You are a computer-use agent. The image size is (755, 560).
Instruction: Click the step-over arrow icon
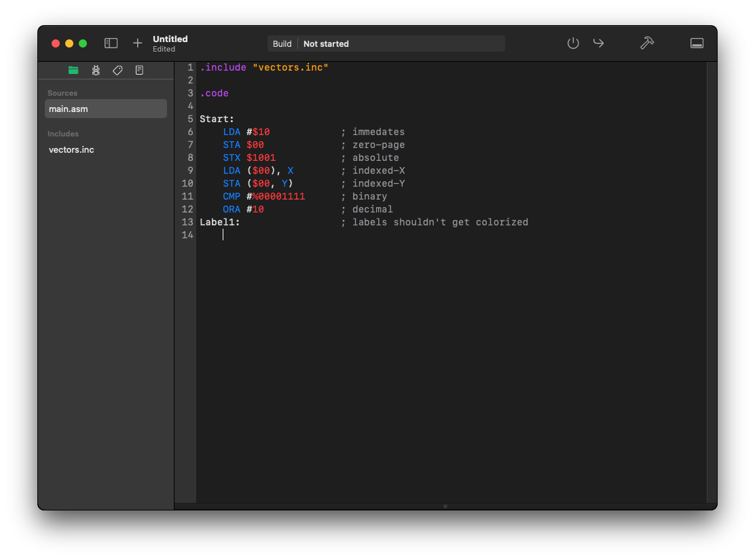click(598, 43)
